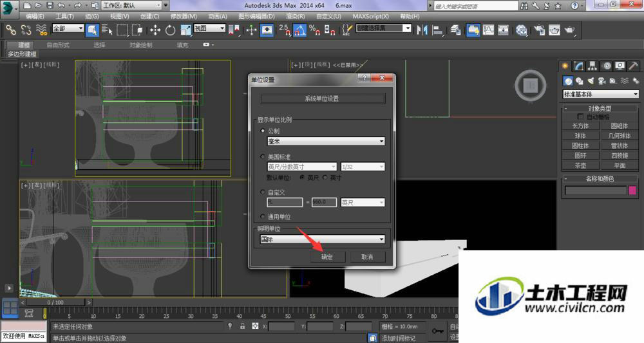Activate the Select and Scale tool
This screenshot has height=343, width=644.
pyautogui.click(x=185, y=30)
